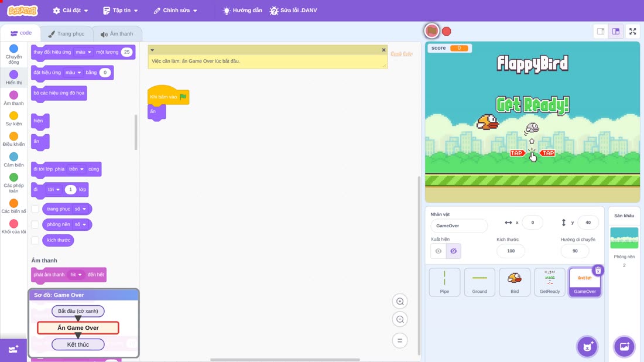Viewport: 644px width, 362px height.
Task: Tick the trang phục số reporter checkbox
Action: point(35,209)
